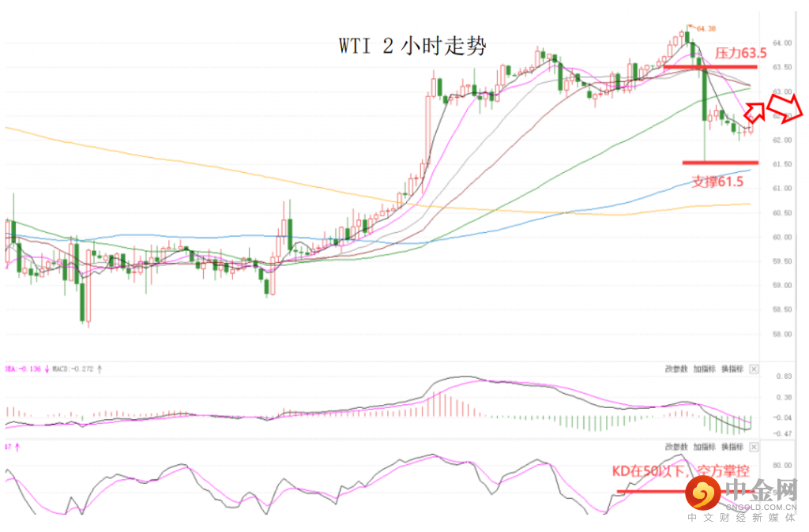The height and width of the screenshot is (532, 809).
Task: Click 加指标 in the KD panel
Action: coord(704,447)
